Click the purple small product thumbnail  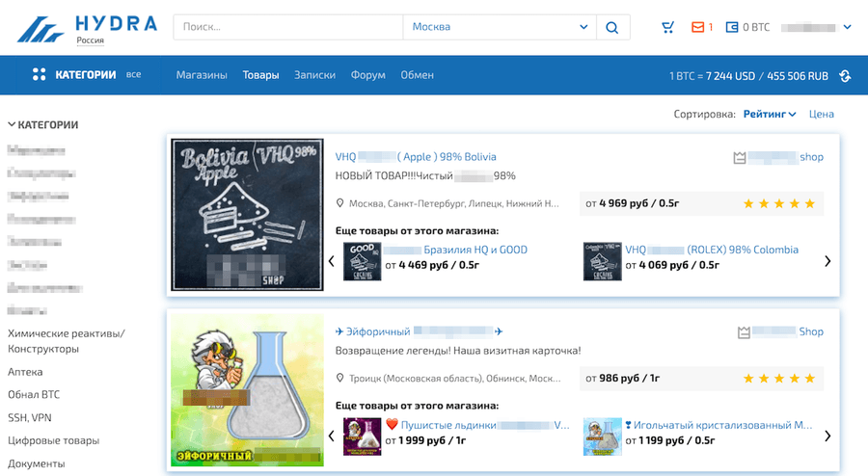pyautogui.click(x=362, y=436)
